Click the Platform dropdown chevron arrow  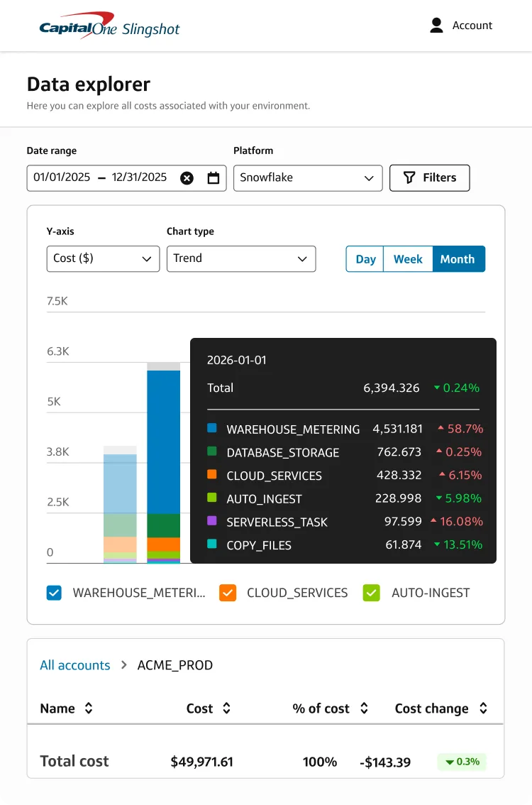(x=369, y=178)
